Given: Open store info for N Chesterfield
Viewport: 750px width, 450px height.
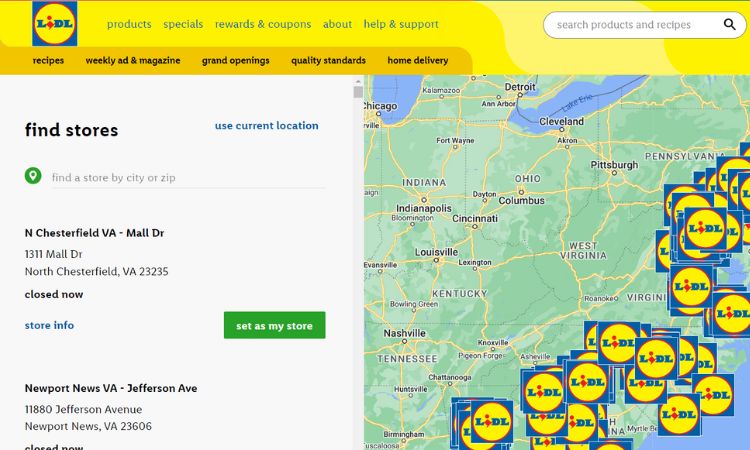Looking at the screenshot, I should coord(49,325).
